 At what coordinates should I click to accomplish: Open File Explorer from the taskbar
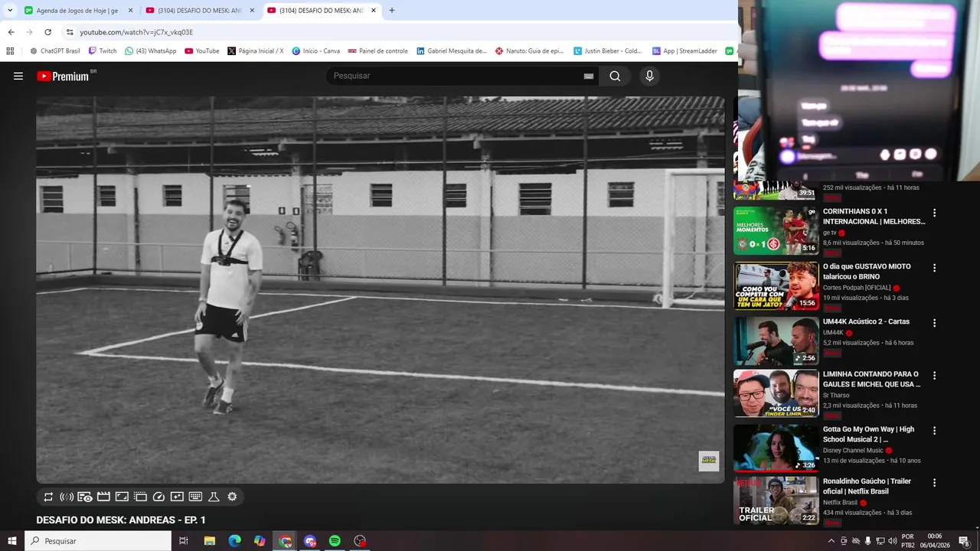[209, 541]
